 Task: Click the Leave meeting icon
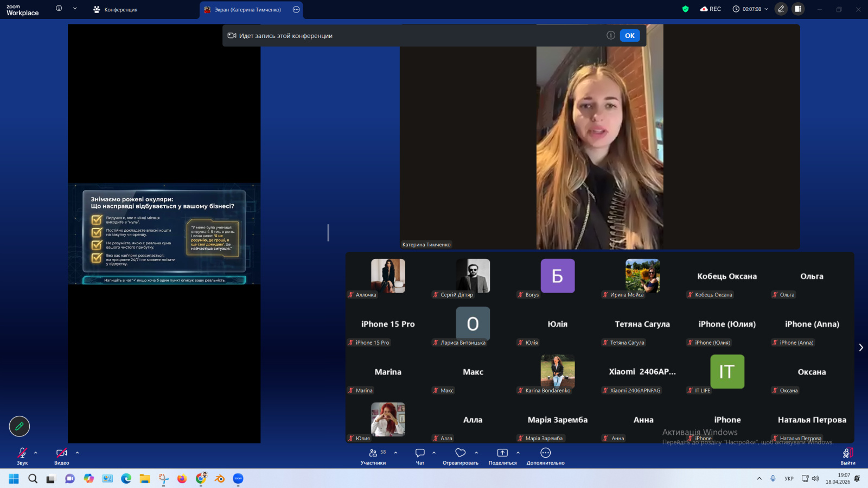pyautogui.click(x=847, y=453)
